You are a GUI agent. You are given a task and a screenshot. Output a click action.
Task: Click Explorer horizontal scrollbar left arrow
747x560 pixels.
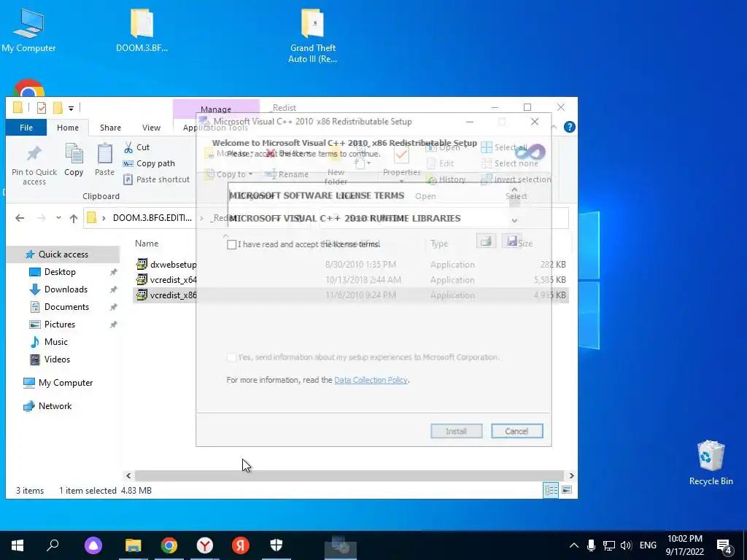click(128, 475)
